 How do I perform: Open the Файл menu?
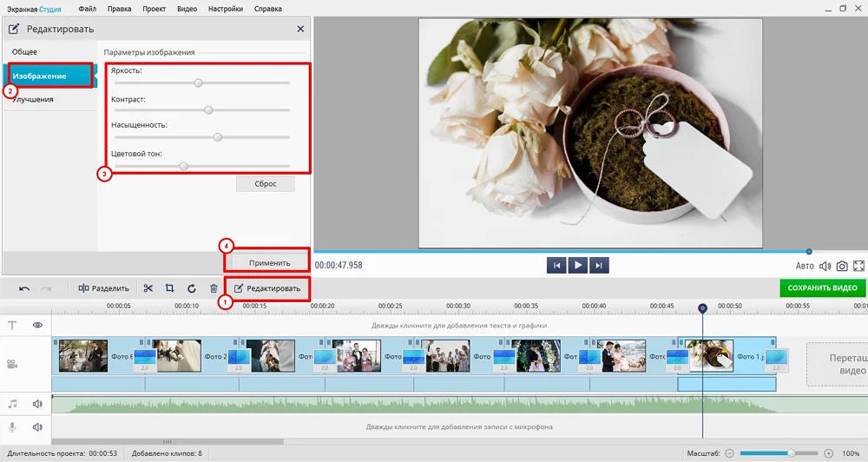coord(87,9)
